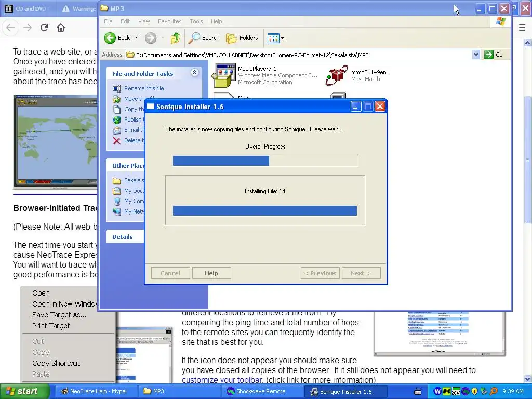The height and width of the screenshot is (399, 532).
Task: Collapse the File and Folder Tasks panel
Action: point(194,73)
